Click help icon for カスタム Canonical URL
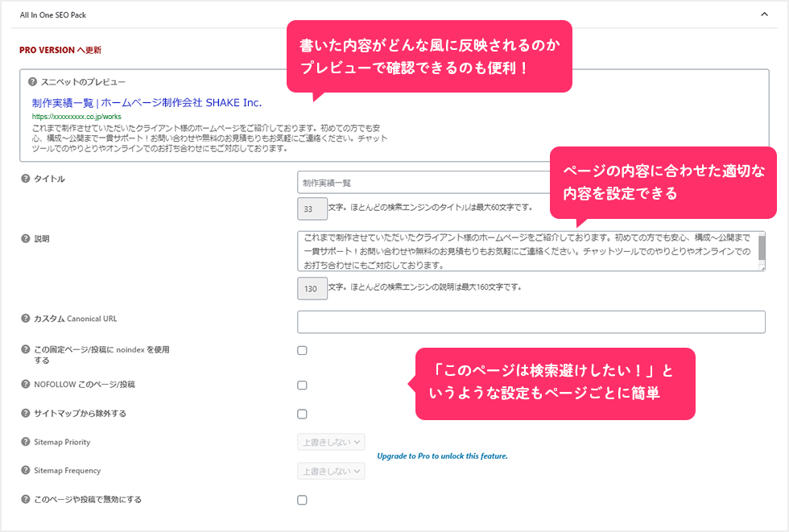The height and width of the screenshot is (532, 789). (x=25, y=319)
